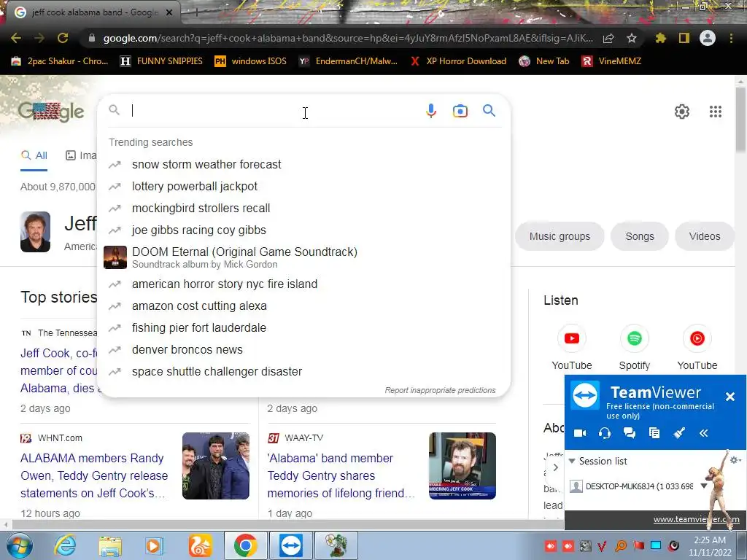747x560 pixels.
Task: Select the All search tab
Action: [x=34, y=155]
